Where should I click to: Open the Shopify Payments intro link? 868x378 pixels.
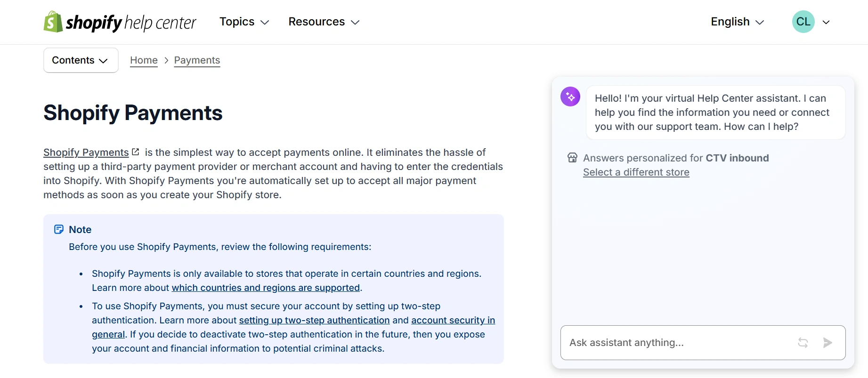click(x=86, y=153)
